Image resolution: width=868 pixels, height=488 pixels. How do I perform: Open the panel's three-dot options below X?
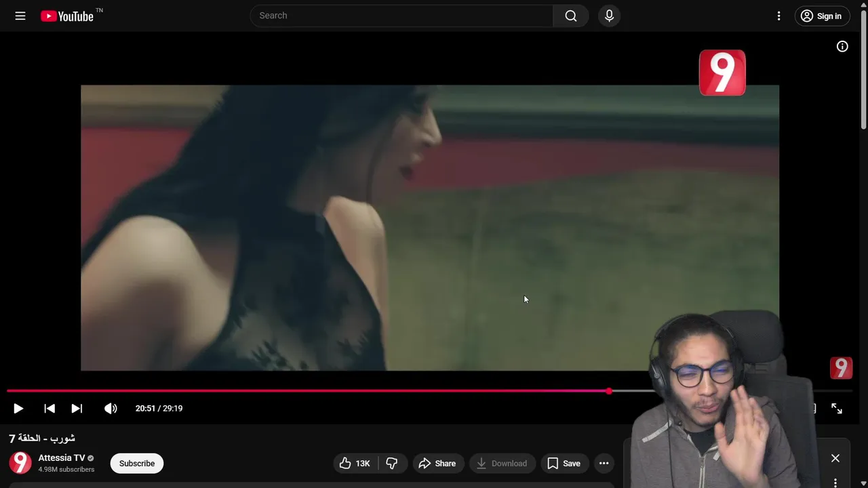835,483
